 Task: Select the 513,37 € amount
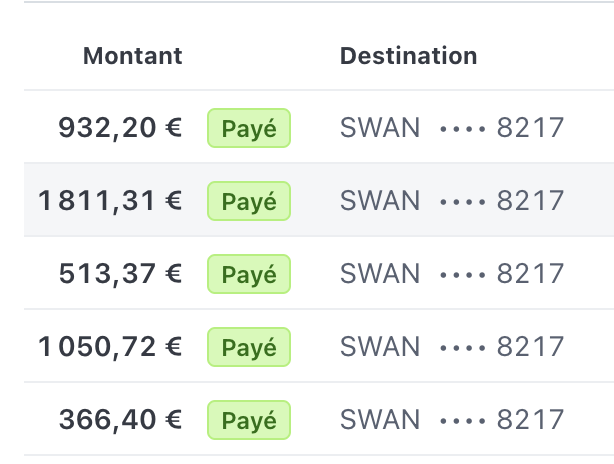[120, 274]
